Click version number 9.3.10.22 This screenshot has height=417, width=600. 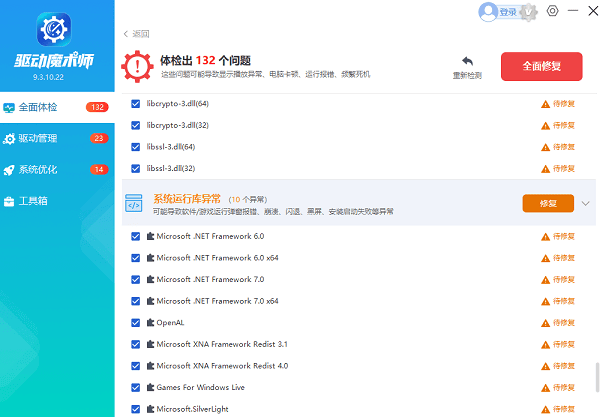48,77
